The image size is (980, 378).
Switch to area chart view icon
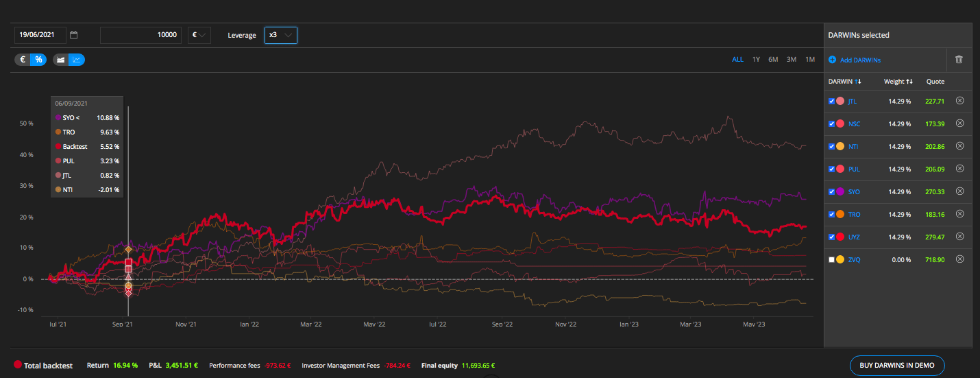pyautogui.click(x=60, y=60)
